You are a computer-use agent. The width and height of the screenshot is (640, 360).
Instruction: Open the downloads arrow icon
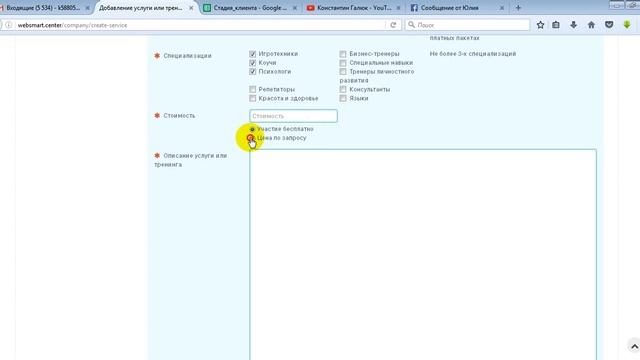click(573, 25)
